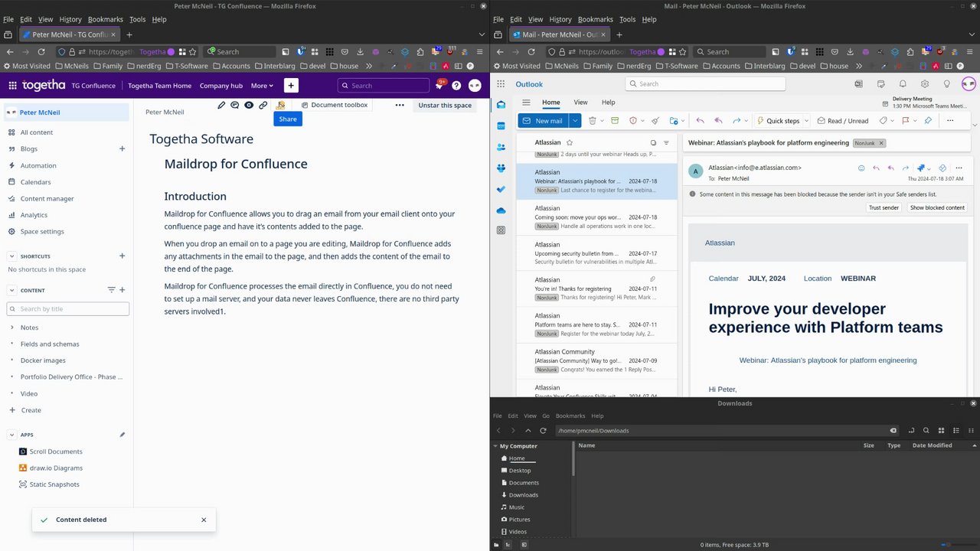The width and height of the screenshot is (980, 551).
Task: Click Unstar this space
Action: pyautogui.click(x=445, y=105)
